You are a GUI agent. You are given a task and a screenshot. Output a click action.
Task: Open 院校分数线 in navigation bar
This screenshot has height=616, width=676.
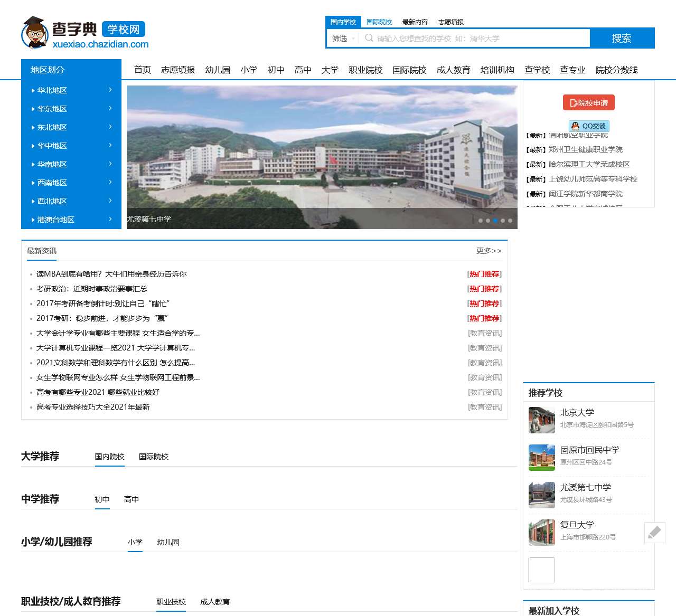coord(616,70)
